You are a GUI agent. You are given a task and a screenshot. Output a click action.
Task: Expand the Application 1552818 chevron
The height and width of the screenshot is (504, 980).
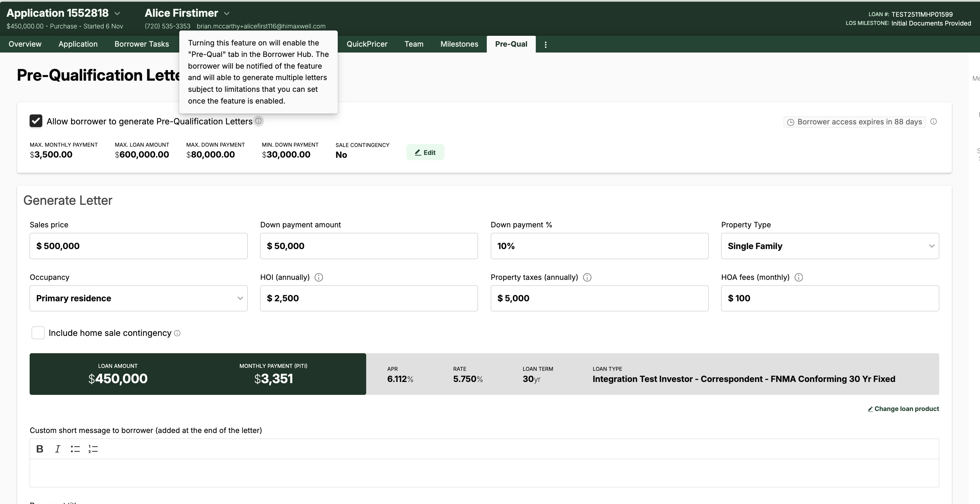[x=118, y=14]
